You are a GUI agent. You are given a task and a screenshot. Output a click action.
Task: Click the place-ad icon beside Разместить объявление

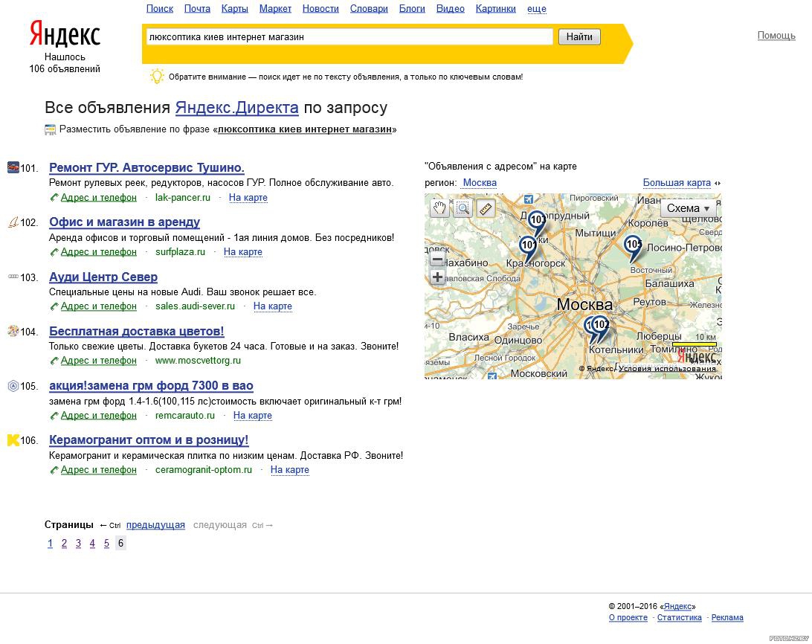click(51, 129)
